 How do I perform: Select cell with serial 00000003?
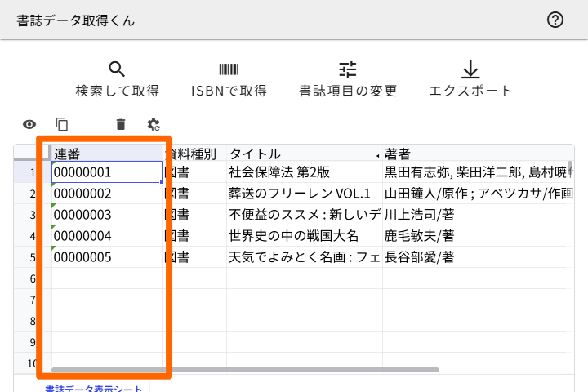[x=106, y=215]
